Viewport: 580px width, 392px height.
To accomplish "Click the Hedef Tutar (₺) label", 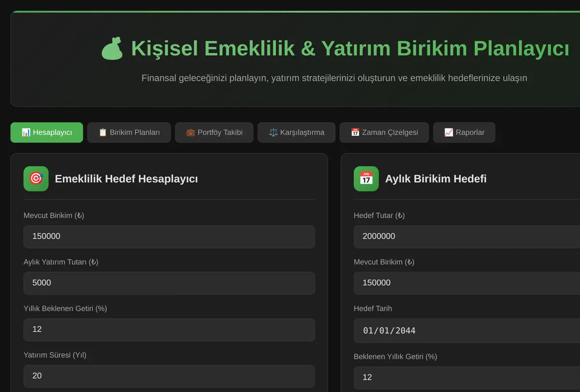I will [x=379, y=216].
